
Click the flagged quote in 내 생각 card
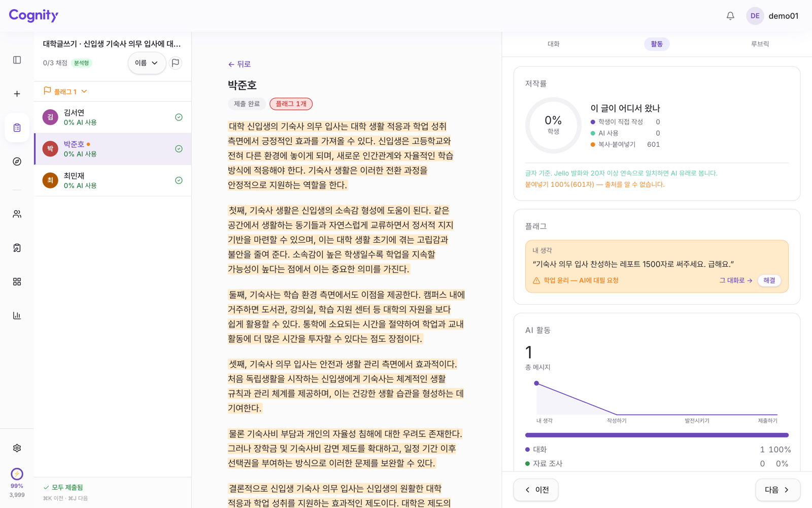pyautogui.click(x=633, y=264)
